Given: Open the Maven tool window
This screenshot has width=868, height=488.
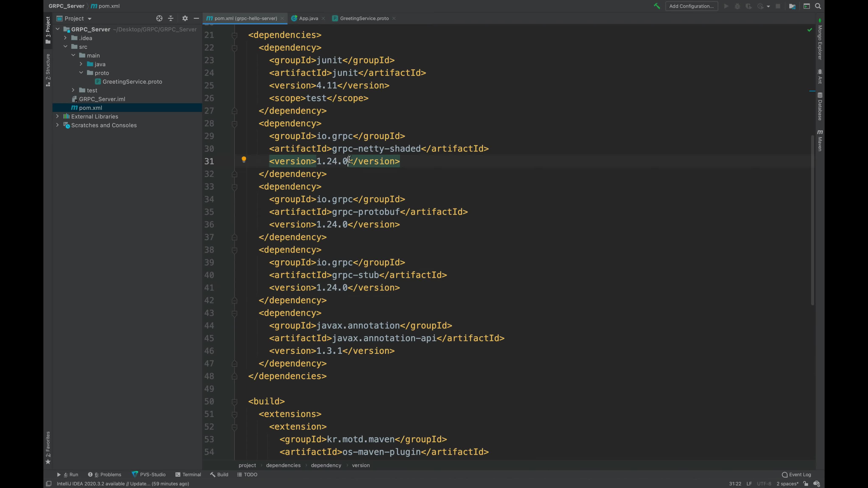Looking at the screenshot, I should (x=820, y=141).
